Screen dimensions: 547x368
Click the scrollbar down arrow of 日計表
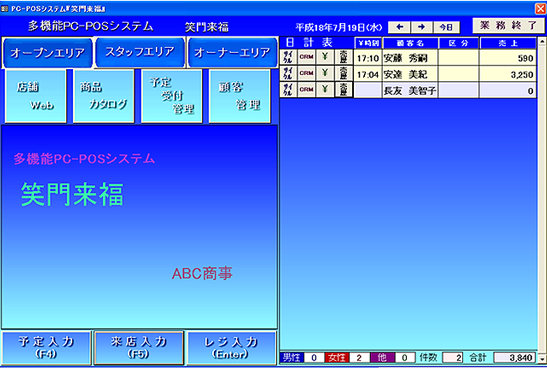(542, 359)
